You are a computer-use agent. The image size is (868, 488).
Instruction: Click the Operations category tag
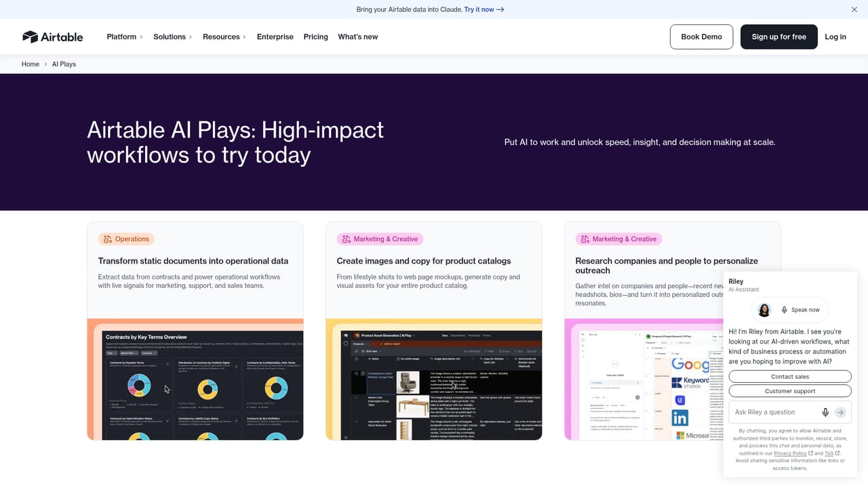click(127, 239)
